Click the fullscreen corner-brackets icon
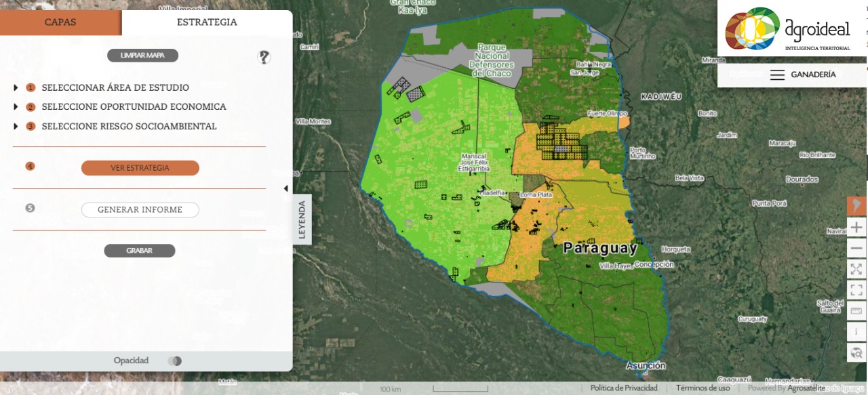The height and width of the screenshot is (395, 868). [856, 290]
